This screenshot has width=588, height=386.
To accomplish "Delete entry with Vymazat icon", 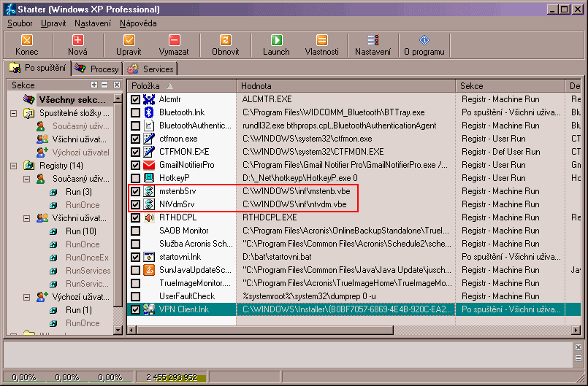I will [x=174, y=40].
